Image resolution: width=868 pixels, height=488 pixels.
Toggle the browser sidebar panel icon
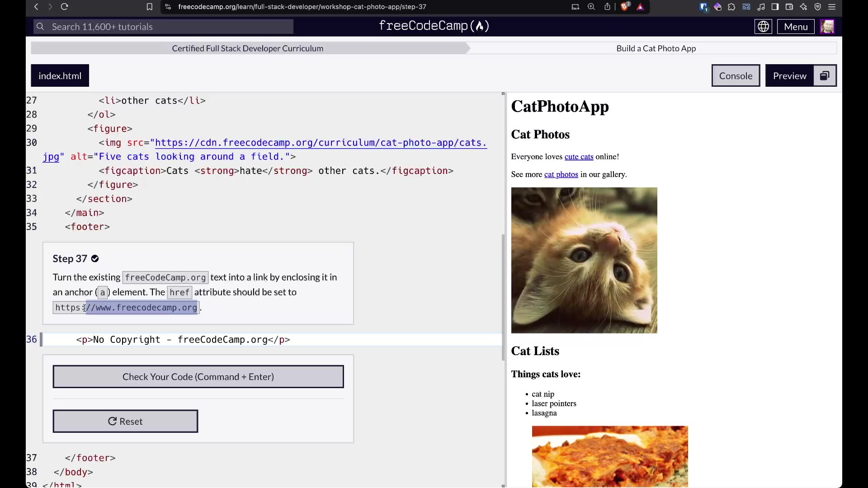(775, 7)
